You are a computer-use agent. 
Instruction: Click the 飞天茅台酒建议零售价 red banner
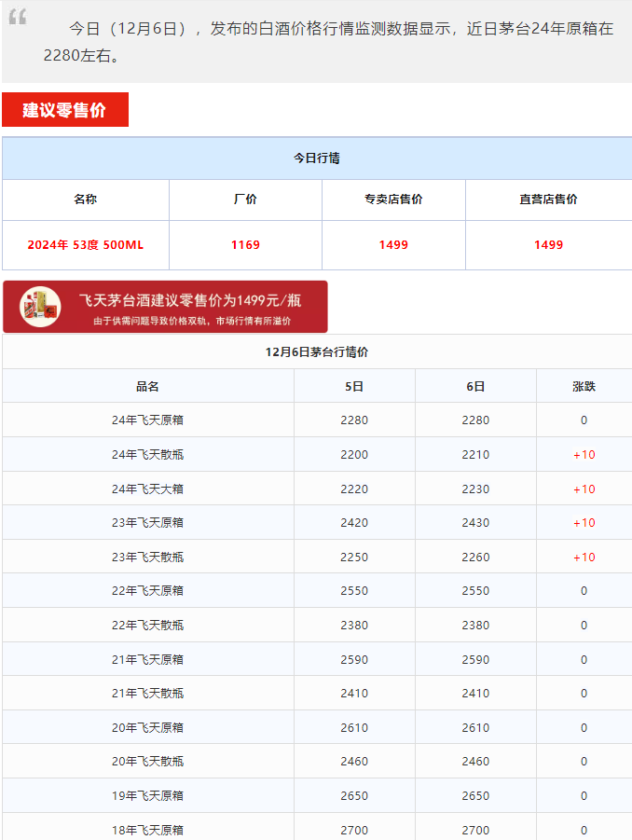[x=165, y=307]
